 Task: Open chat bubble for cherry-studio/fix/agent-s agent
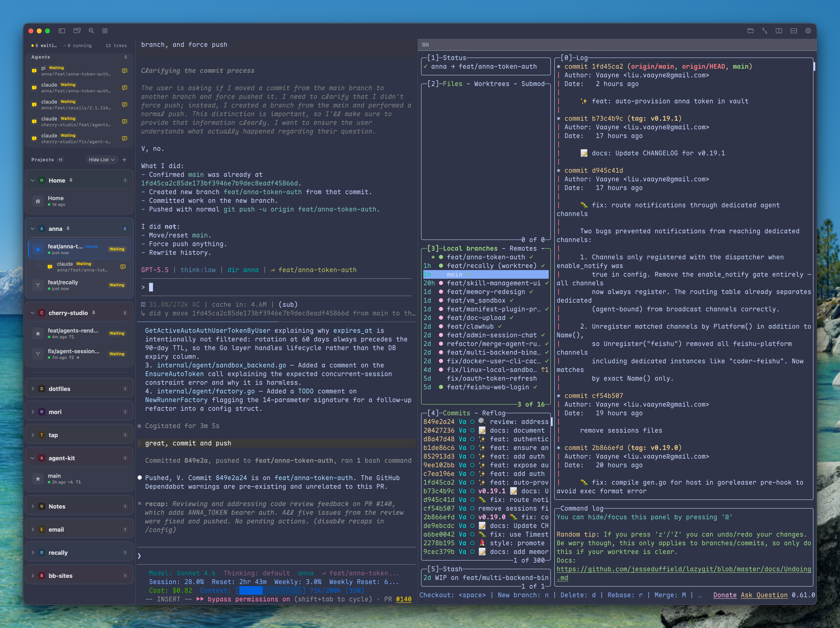tap(125, 138)
